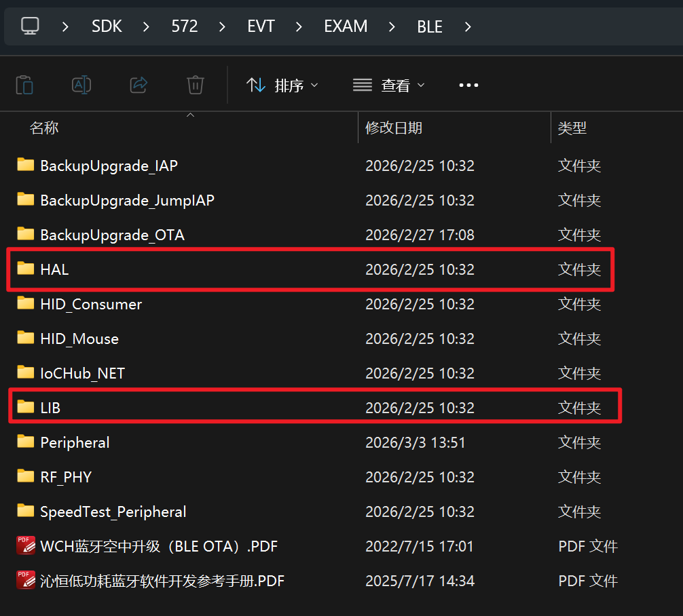Screen dimensions: 683x616
Task: Select the BLE breadcrumb segment
Action: coord(430,27)
